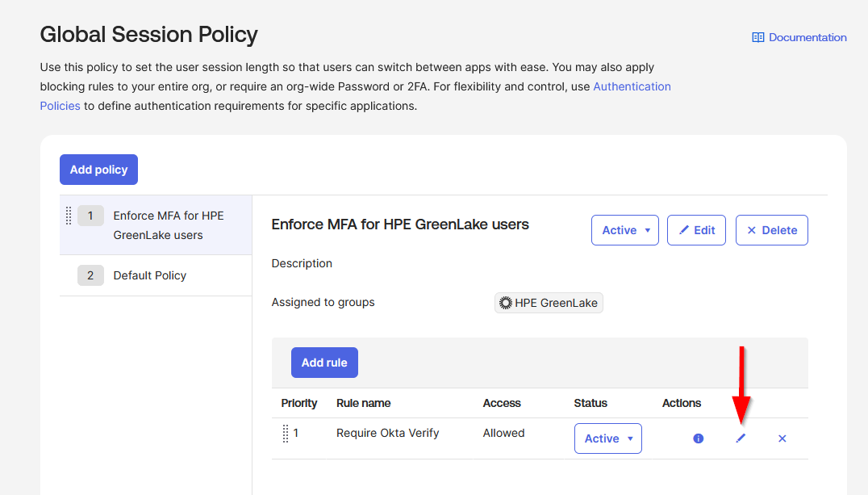The width and height of the screenshot is (868, 495).
Task: Open the rule's Active status dropdown
Action: click(607, 438)
